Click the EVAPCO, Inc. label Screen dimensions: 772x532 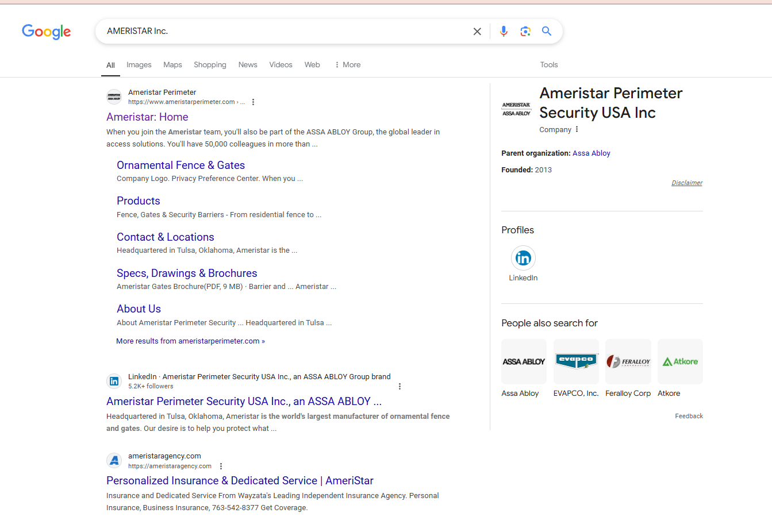point(576,394)
